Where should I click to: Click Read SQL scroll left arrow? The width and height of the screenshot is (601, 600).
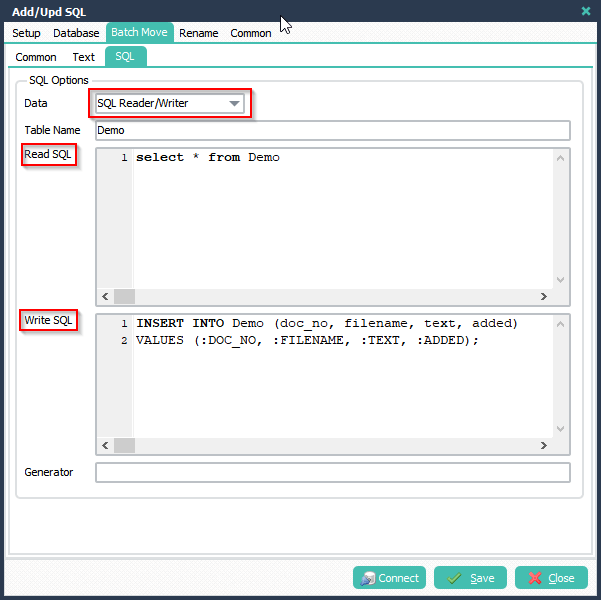[105, 296]
